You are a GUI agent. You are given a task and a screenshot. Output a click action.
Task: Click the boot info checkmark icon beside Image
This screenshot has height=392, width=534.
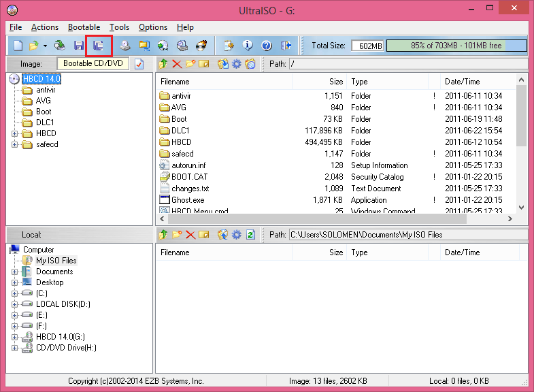pos(139,64)
